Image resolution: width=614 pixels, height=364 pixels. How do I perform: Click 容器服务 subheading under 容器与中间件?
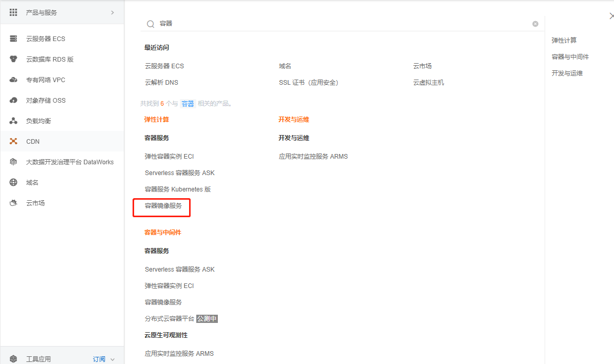(157, 251)
